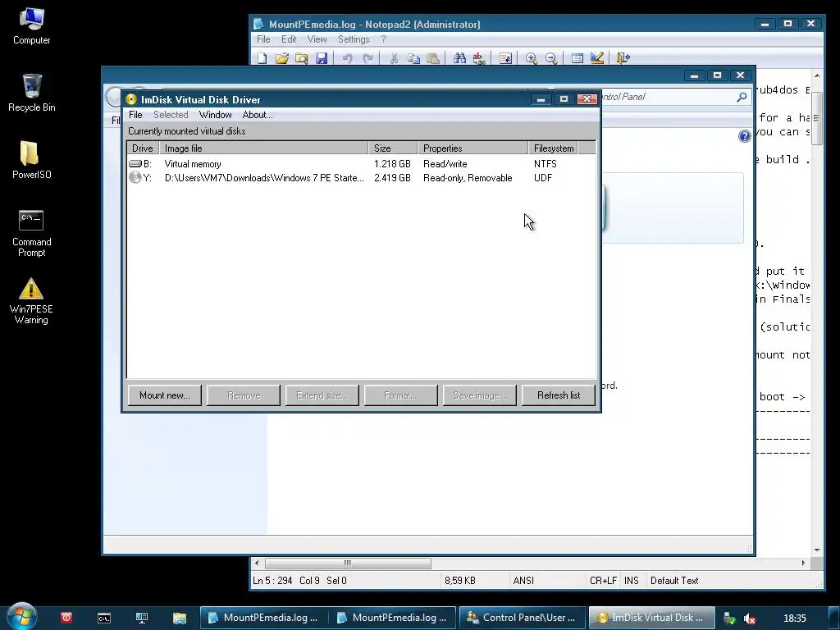The height and width of the screenshot is (630, 840).
Task: Click Customize schemes icon in Notepad2 toolbar
Action: click(597, 58)
